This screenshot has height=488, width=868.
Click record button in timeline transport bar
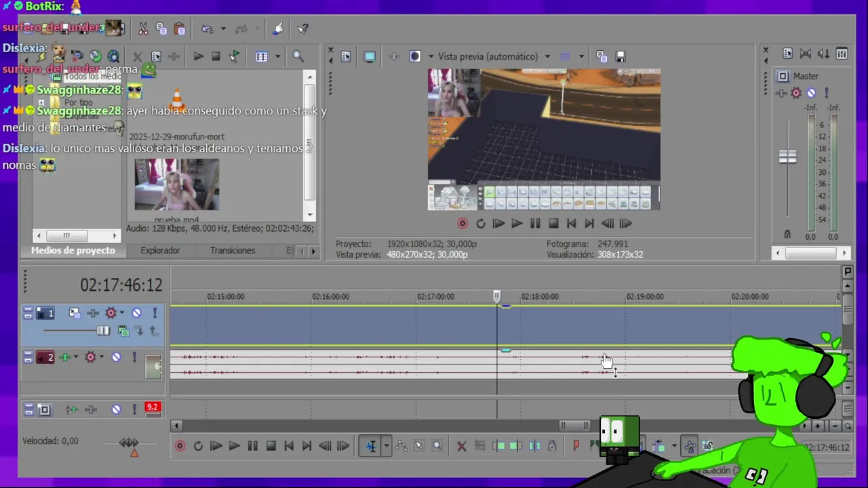tap(180, 446)
